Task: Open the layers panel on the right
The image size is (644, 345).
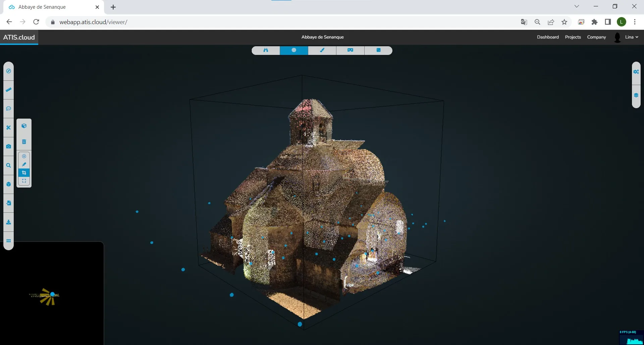Action: pyautogui.click(x=636, y=95)
